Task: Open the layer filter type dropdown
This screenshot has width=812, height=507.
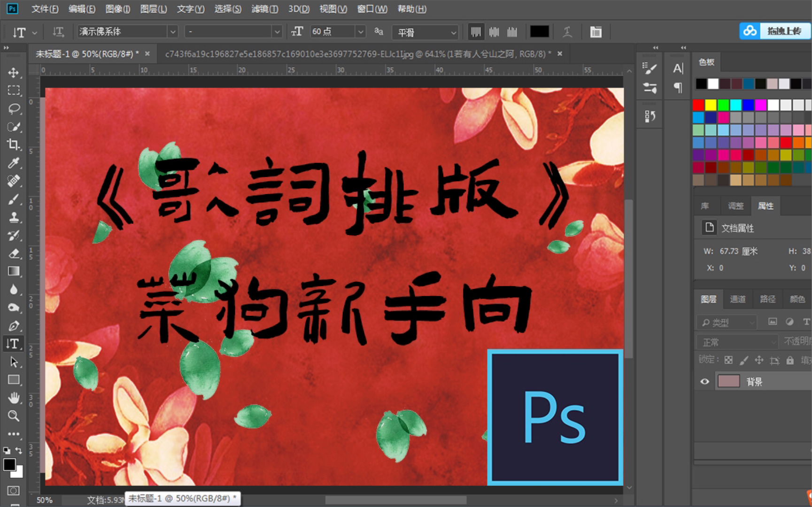Action: click(x=727, y=322)
